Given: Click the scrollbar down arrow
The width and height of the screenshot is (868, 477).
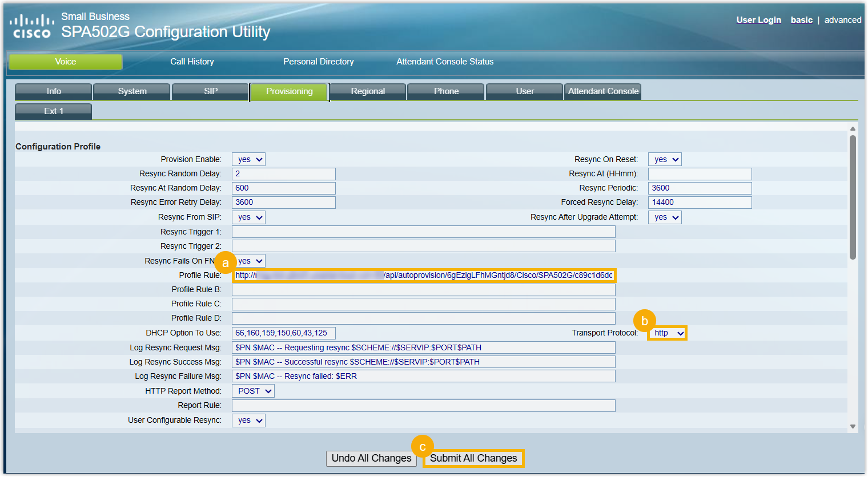Looking at the screenshot, I should point(853,426).
